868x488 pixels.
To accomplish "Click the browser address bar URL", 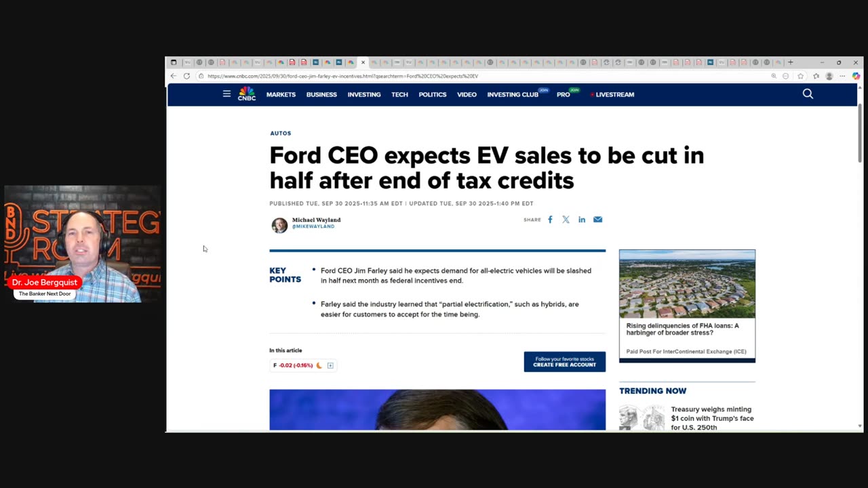I will 342,76.
